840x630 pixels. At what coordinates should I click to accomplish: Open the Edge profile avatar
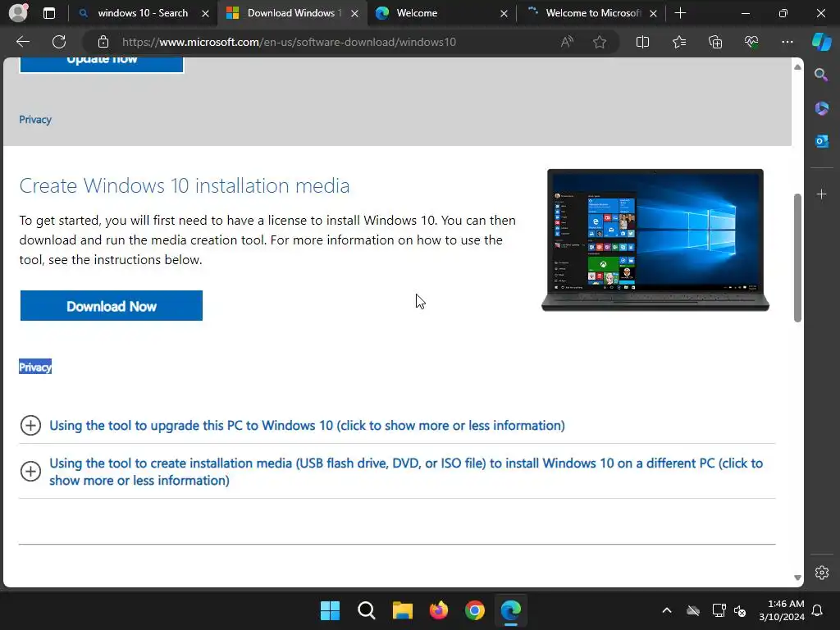pyautogui.click(x=18, y=12)
